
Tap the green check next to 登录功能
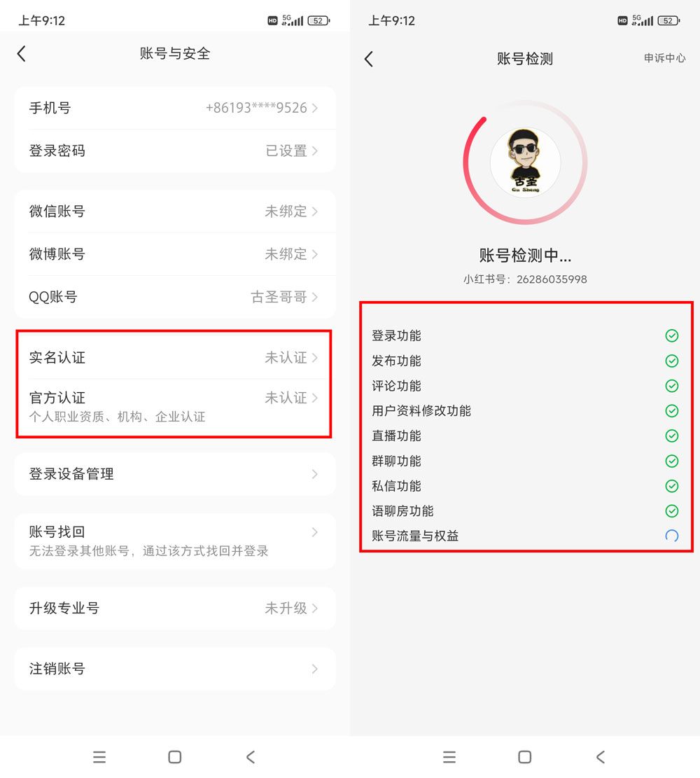coord(672,336)
